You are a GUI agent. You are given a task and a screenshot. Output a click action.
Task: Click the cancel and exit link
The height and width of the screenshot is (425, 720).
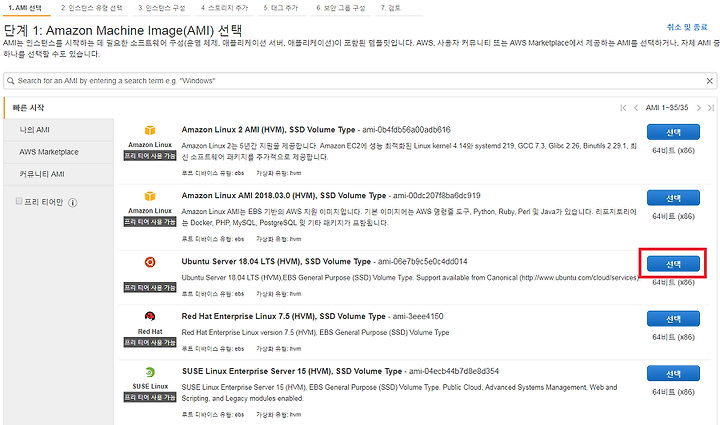coord(687,28)
